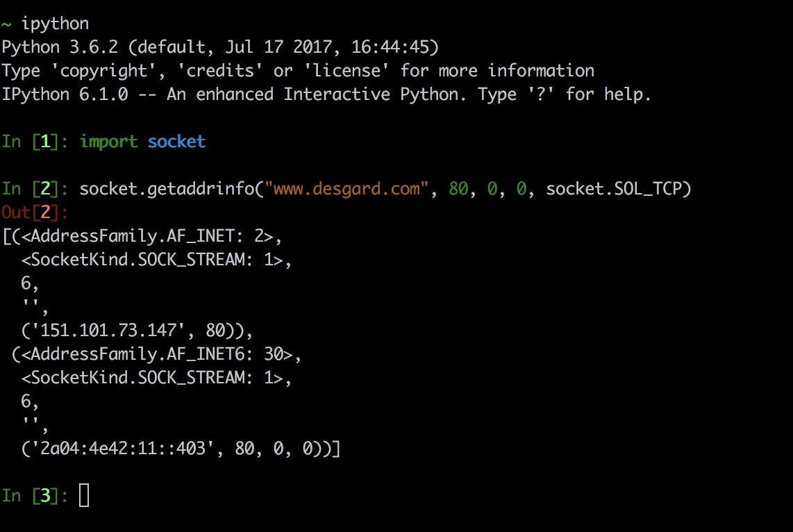
Task: Click the 'socket.getaddrinfo' function call text
Action: click(167, 189)
